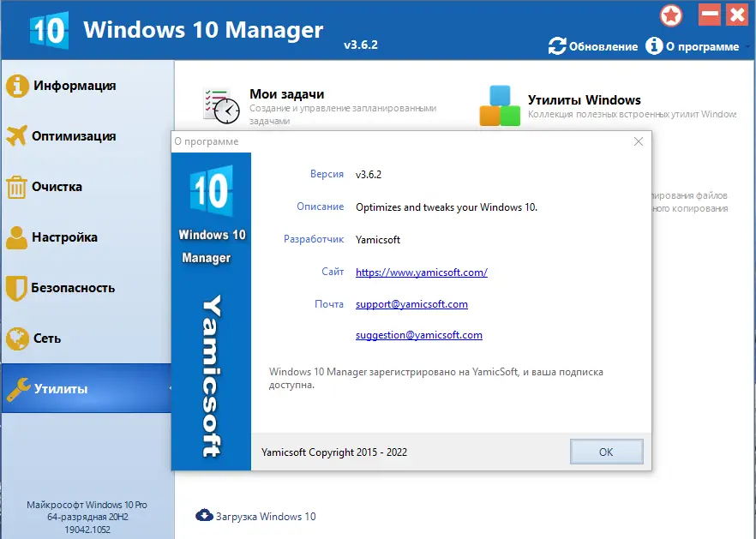Image resolution: width=756 pixels, height=539 pixels.
Task: Click the suggestion@yamicsoft.com email link
Action: (418, 335)
